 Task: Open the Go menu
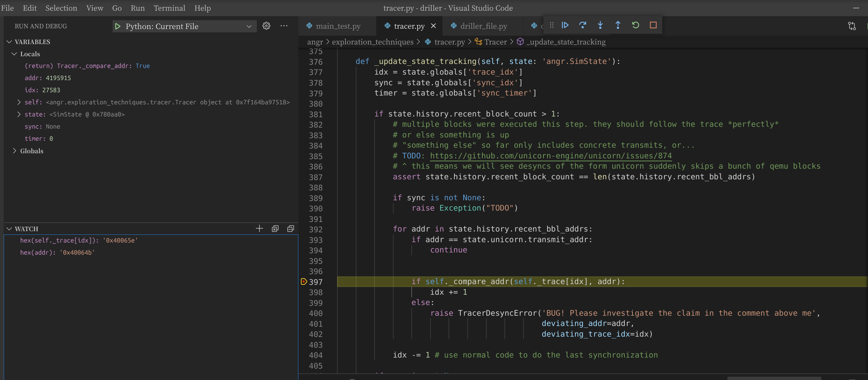(117, 8)
